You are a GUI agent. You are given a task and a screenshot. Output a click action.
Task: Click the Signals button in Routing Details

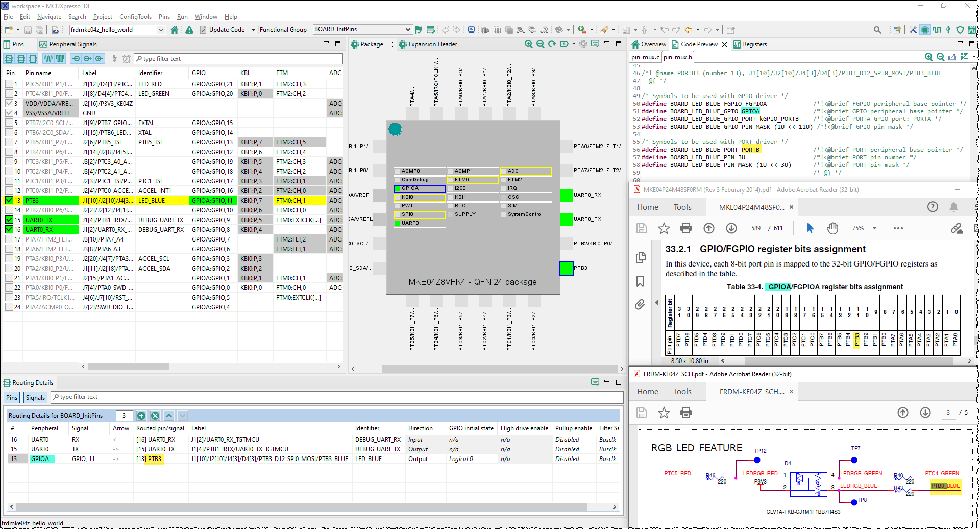point(35,397)
